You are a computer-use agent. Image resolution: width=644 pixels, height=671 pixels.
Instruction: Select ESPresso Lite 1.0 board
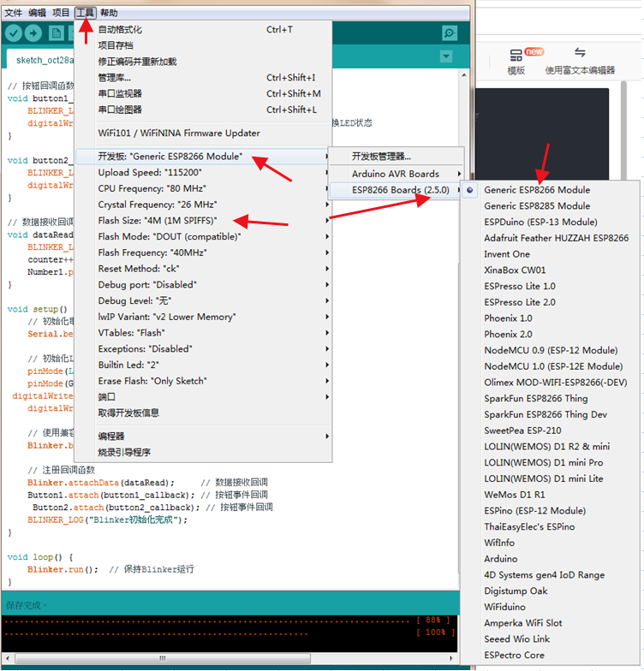tap(550, 286)
